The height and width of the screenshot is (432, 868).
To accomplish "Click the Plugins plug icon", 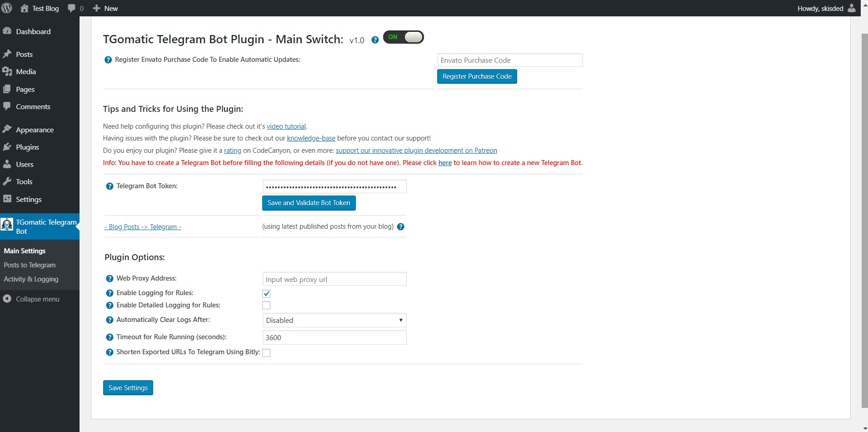I will pyautogui.click(x=7, y=147).
